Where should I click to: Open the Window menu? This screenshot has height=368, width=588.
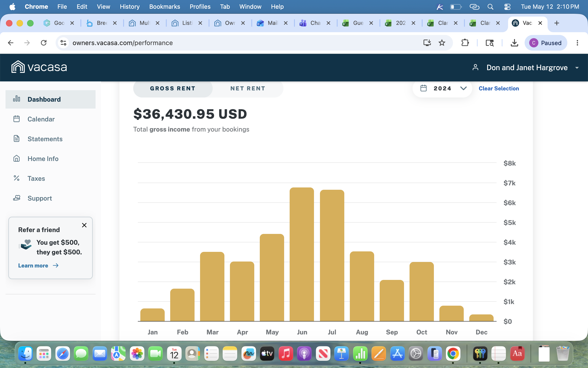tap(250, 7)
